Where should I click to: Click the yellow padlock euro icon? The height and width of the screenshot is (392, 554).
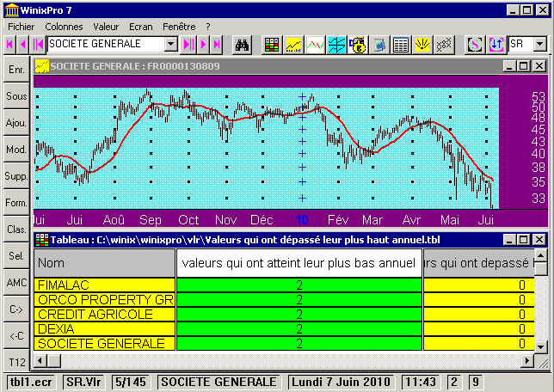click(x=358, y=45)
